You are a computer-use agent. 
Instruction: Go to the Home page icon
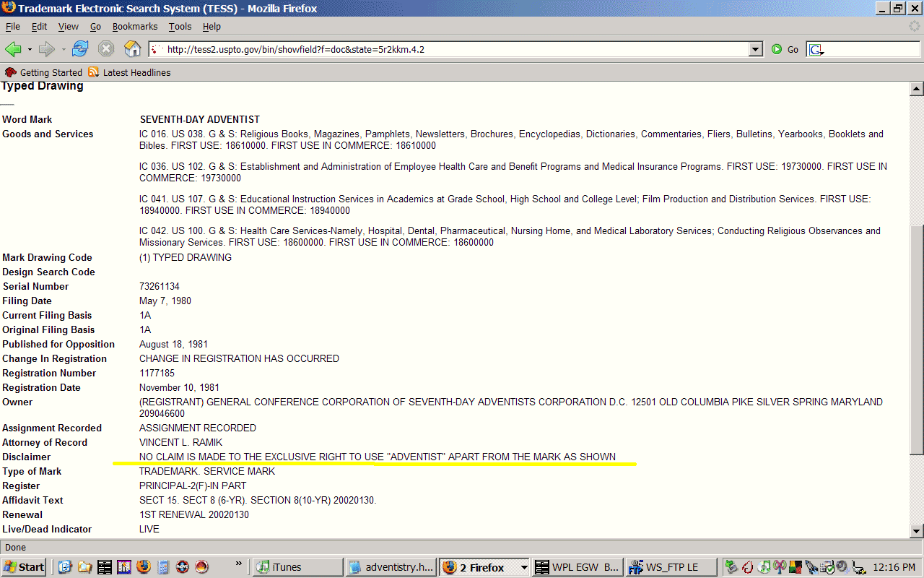[132, 49]
